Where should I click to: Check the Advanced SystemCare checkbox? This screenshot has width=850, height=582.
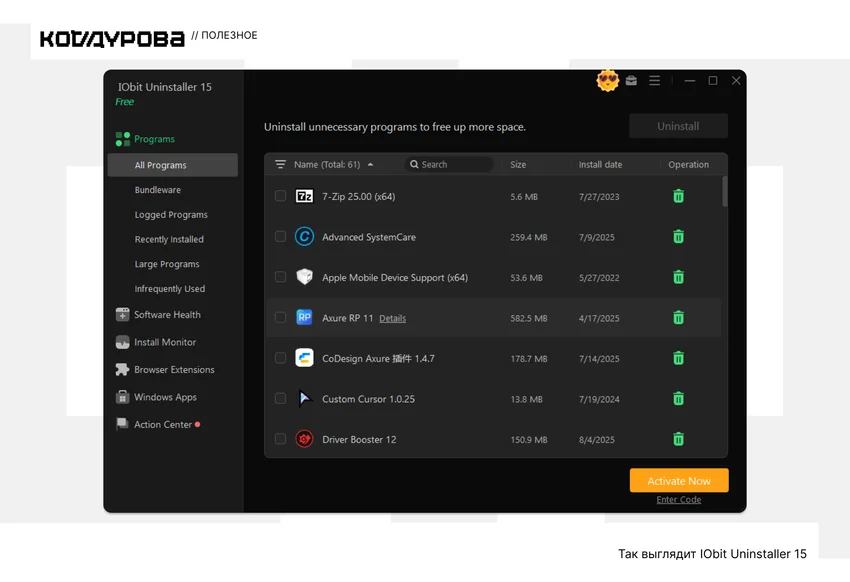pyautogui.click(x=280, y=236)
